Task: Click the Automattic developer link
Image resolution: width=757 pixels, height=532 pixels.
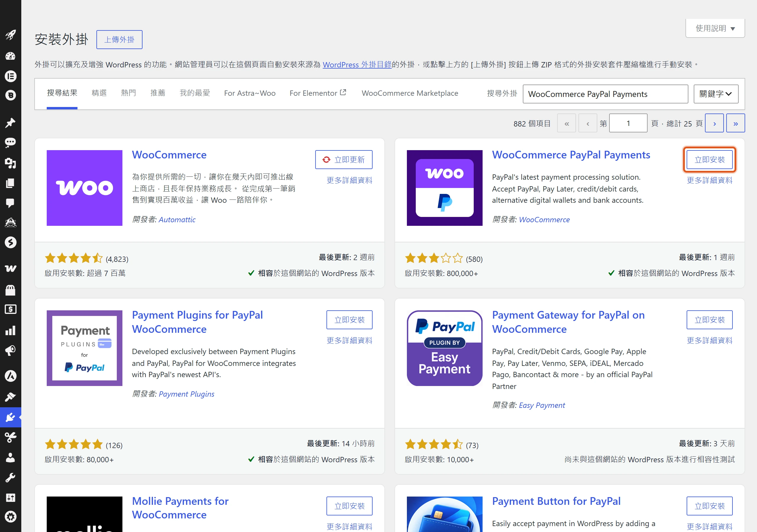Action: (177, 220)
